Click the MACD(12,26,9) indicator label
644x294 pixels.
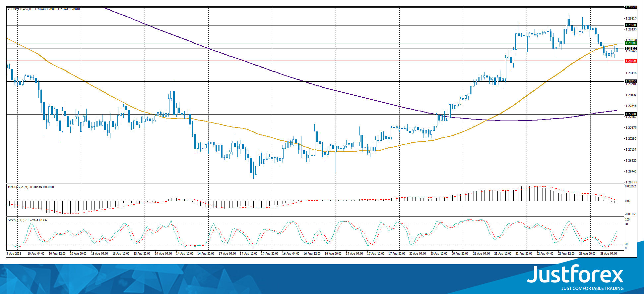pos(18,187)
